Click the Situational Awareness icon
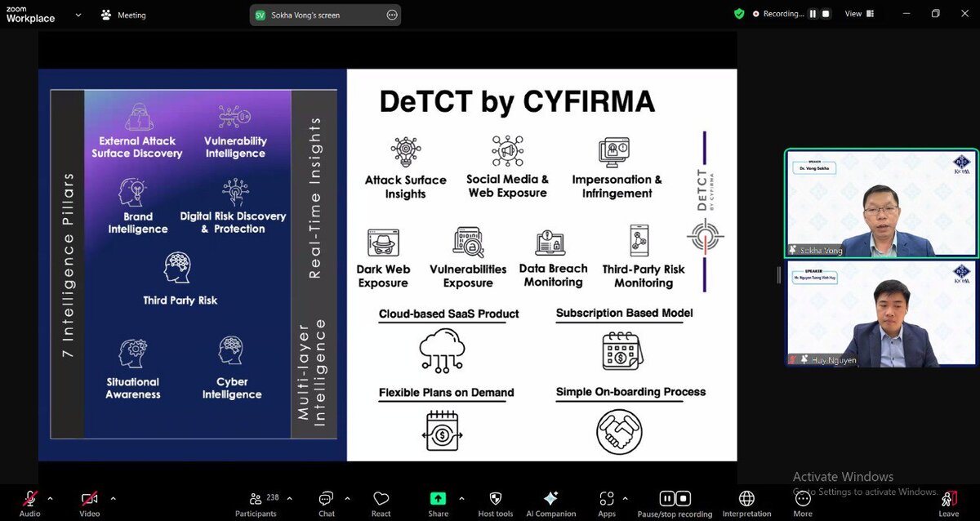The width and height of the screenshot is (980, 521). (132, 353)
